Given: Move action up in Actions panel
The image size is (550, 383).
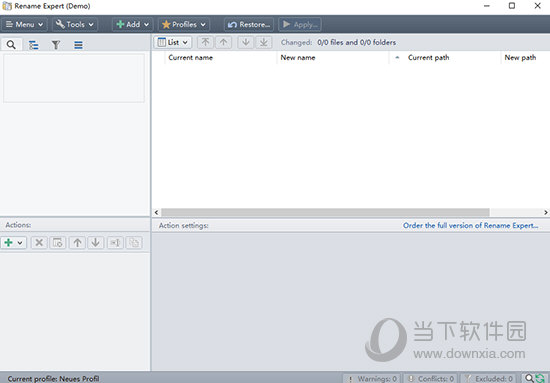Looking at the screenshot, I should tap(78, 242).
